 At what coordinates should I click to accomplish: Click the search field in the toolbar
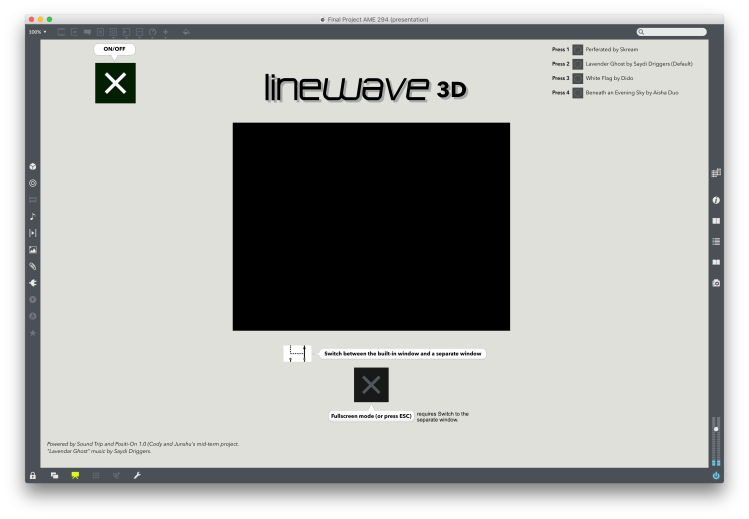click(672, 32)
